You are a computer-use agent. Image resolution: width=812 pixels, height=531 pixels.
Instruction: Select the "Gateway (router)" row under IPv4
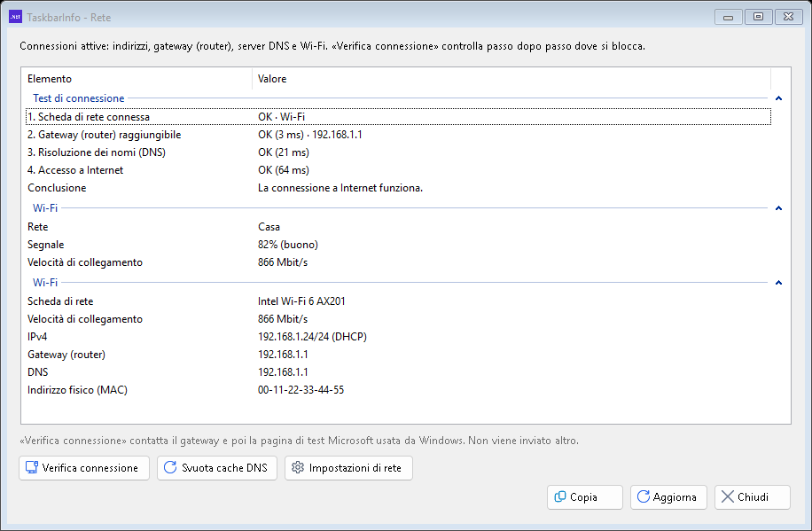398,355
